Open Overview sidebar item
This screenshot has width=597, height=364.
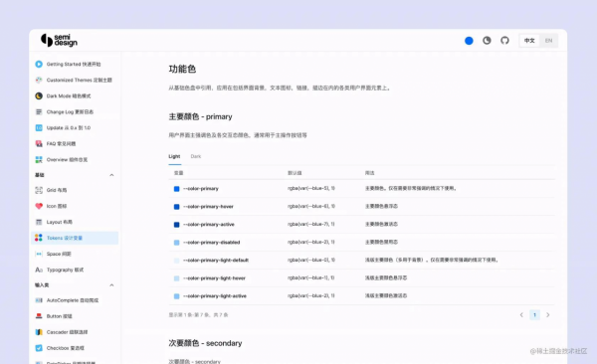pyautogui.click(x=75, y=159)
